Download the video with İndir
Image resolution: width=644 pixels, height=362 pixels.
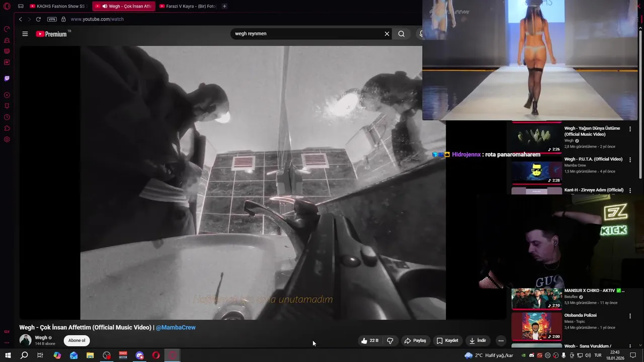(x=477, y=340)
